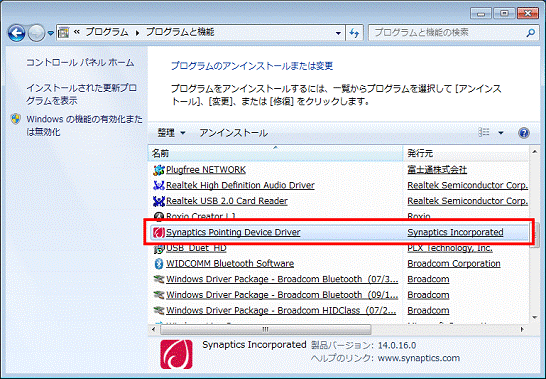Click icon of Broadcom HIDClass driver package
The image size is (546, 379).
[x=159, y=310]
